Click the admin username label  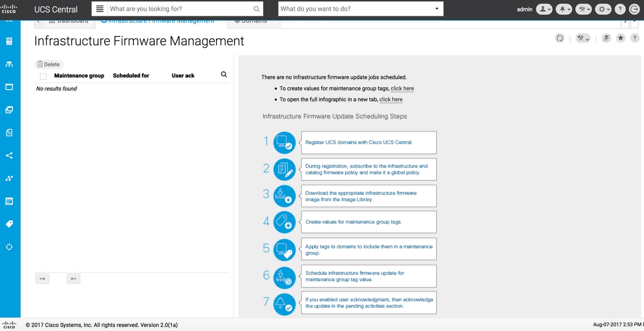[x=524, y=9]
